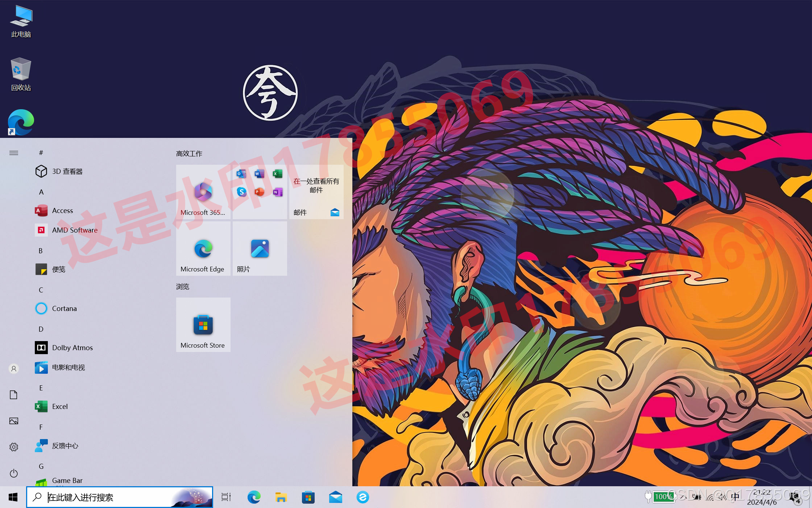Screen dimensions: 812x508
Task: Launch Cortana from the app list
Action: pos(64,308)
